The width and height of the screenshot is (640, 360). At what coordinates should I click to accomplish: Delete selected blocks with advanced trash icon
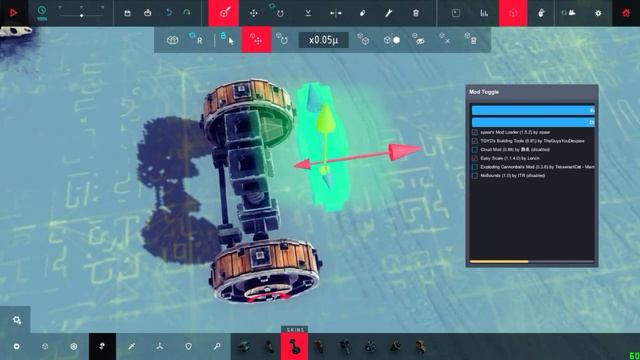471,39
